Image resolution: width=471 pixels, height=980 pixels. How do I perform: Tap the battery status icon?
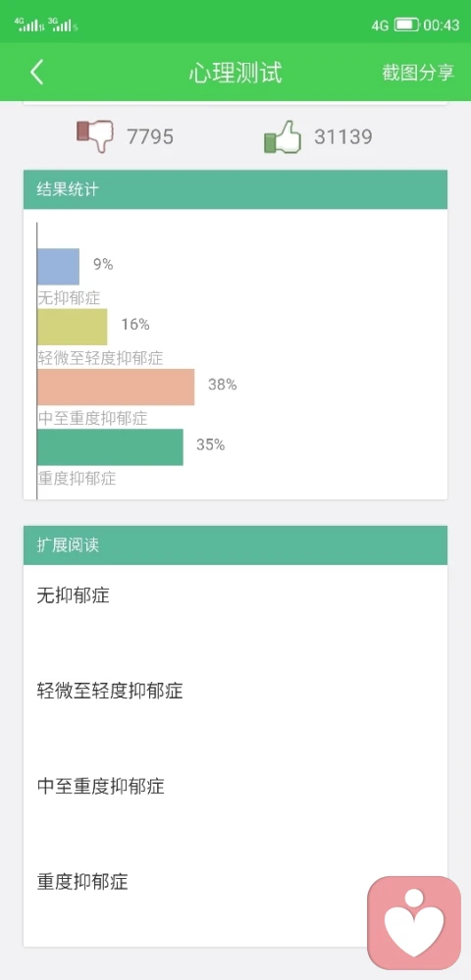tap(406, 25)
